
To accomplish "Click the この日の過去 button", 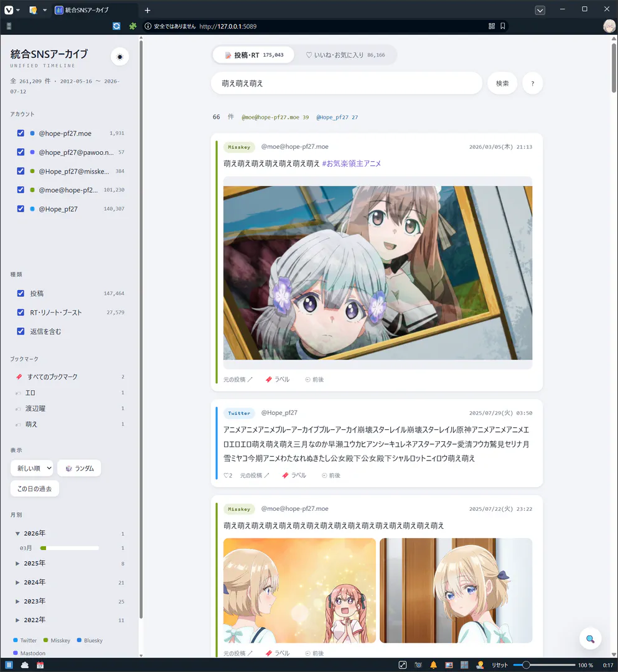I will pos(35,488).
